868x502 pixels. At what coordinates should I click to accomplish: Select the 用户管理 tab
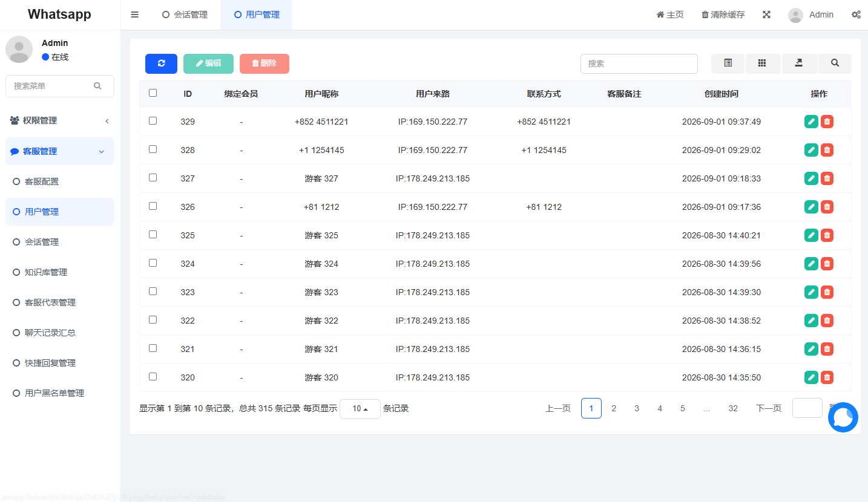[257, 15]
